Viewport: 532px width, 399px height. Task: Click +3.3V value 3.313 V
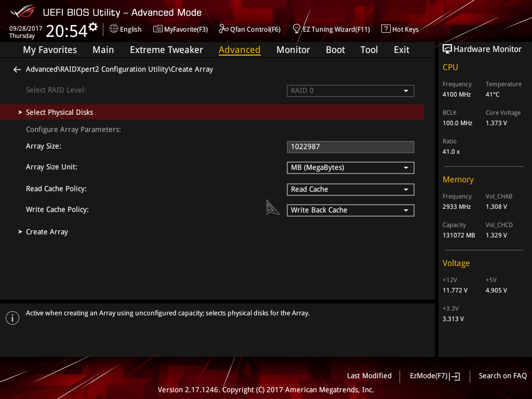[453, 319]
